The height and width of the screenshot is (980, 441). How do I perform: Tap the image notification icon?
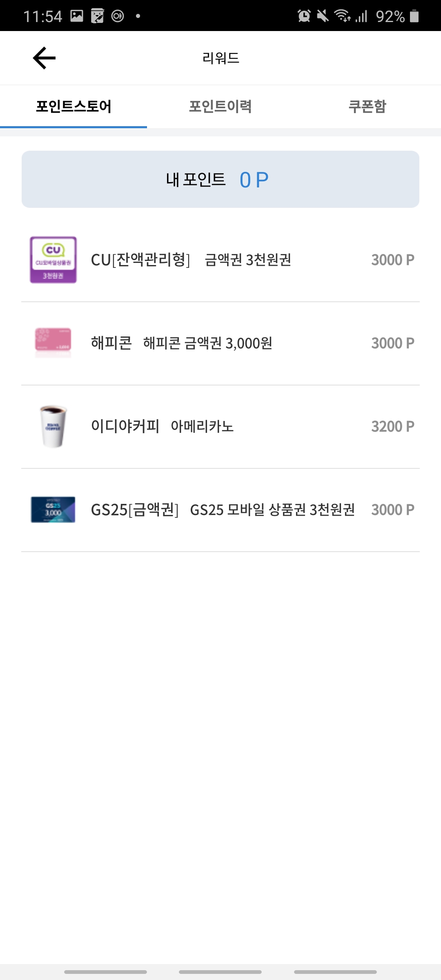point(77,16)
